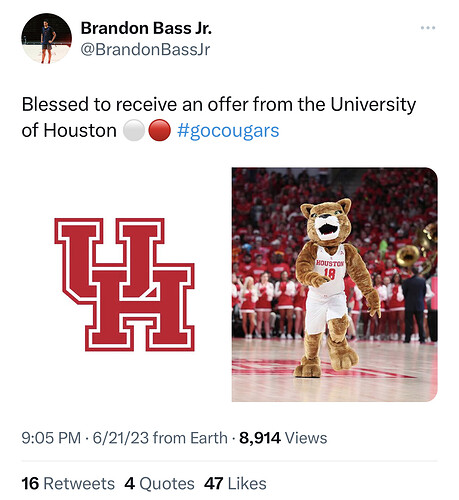Image resolution: width=459 pixels, height=500 pixels.
Task: Click the tuba in mascot photo
Action: tap(417, 249)
